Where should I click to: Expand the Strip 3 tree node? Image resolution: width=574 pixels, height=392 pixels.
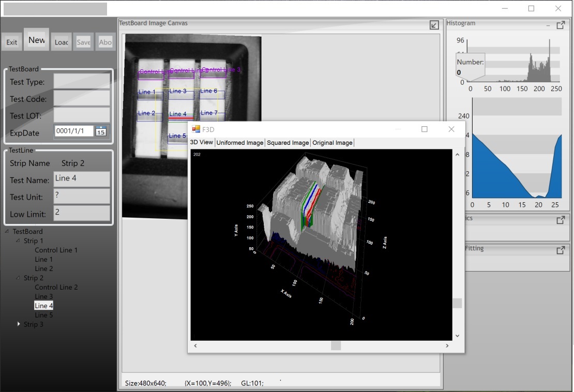tap(19, 324)
